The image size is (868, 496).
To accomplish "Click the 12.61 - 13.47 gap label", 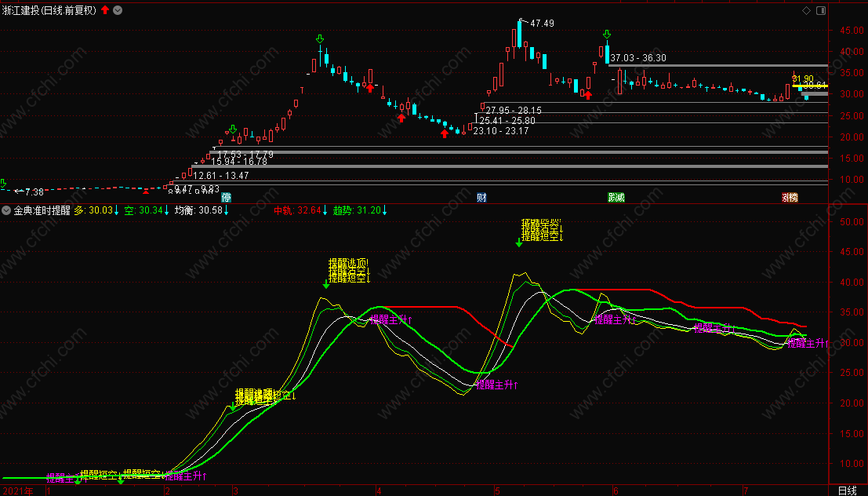I will coord(221,176).
